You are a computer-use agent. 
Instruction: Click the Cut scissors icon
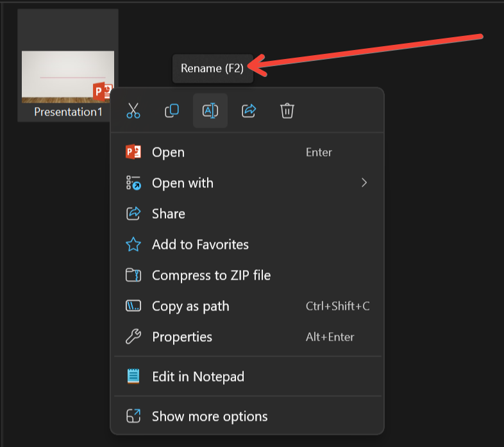133,111
